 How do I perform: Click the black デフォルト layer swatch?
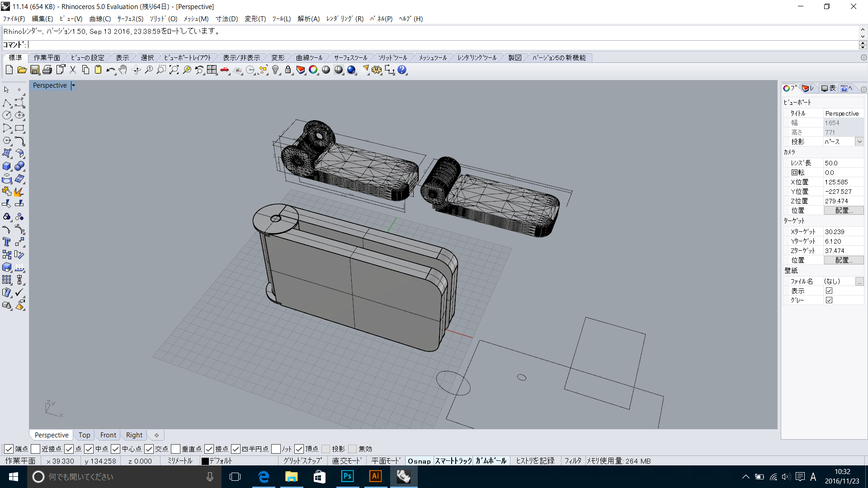205,461
